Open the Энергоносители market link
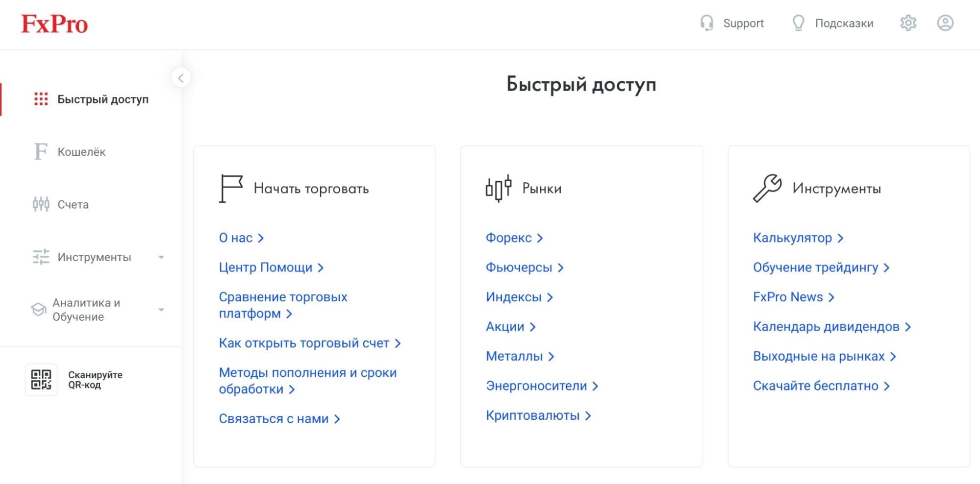The height and width of the screenshot is (484, 980). pos(542,386)
